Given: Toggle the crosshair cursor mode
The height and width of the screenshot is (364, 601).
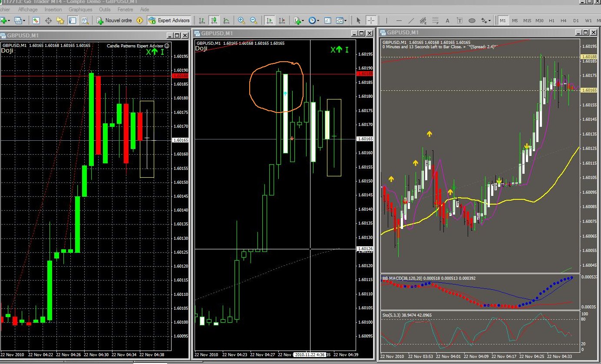Looking at the screenshot, I should pyautogui.click(x=371, y=20).
